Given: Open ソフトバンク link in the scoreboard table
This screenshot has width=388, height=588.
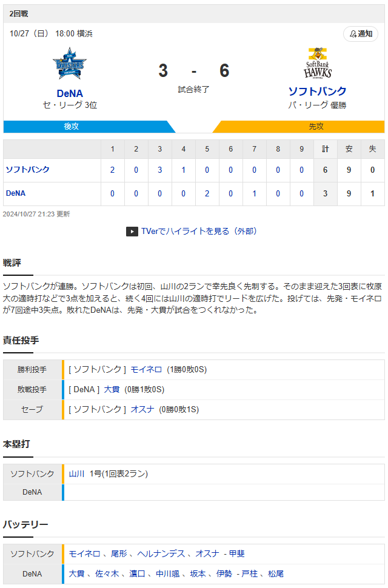Looking at the screenshot, I should 28,170.
